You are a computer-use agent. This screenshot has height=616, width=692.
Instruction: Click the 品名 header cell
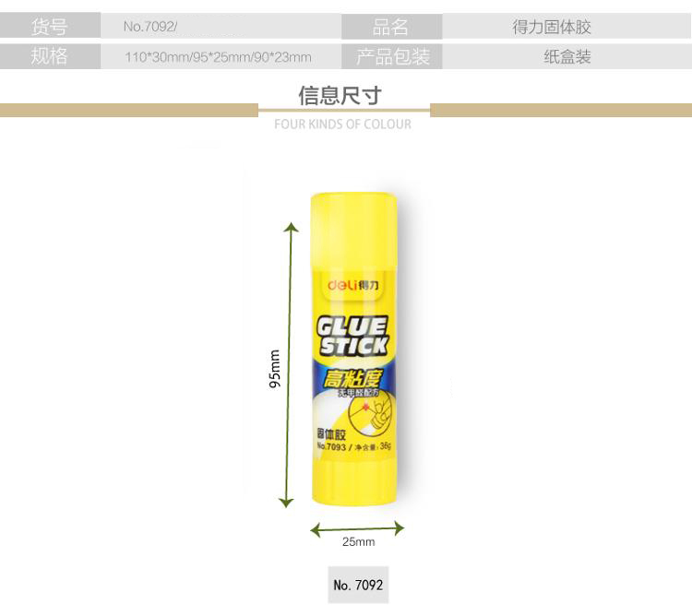tap(391, 27)
